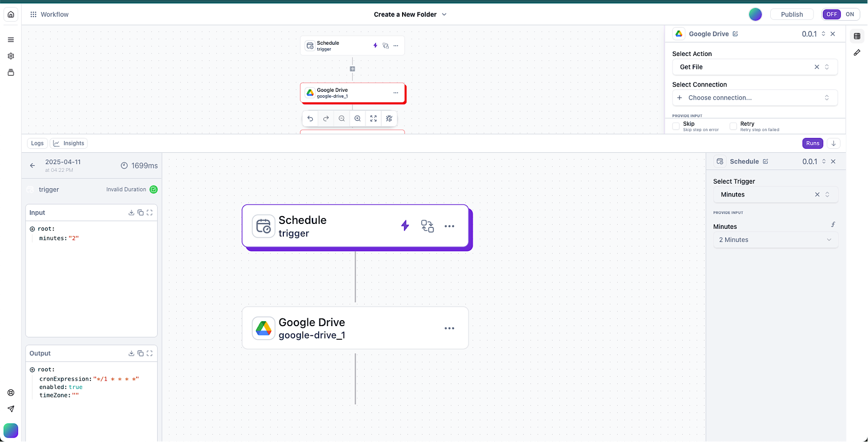This screenshot has height=442, width=868.
Task: Open the home icon in sidebar
Action: [x=11, y=14]
